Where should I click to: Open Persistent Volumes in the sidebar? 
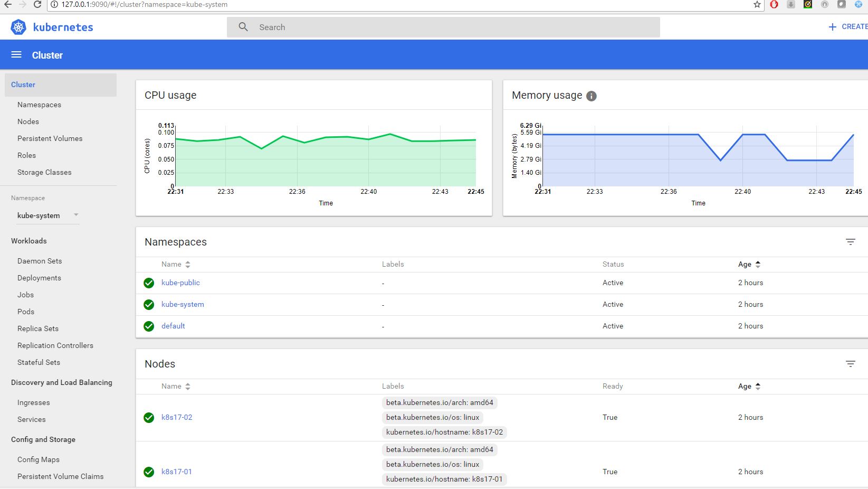(x=50, y=138)
